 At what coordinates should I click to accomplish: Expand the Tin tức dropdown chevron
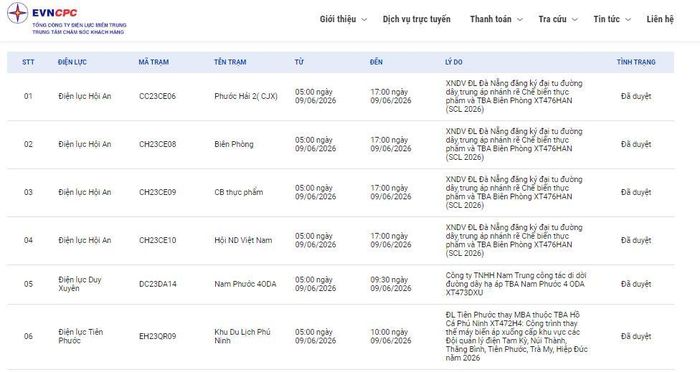point(628,20)
